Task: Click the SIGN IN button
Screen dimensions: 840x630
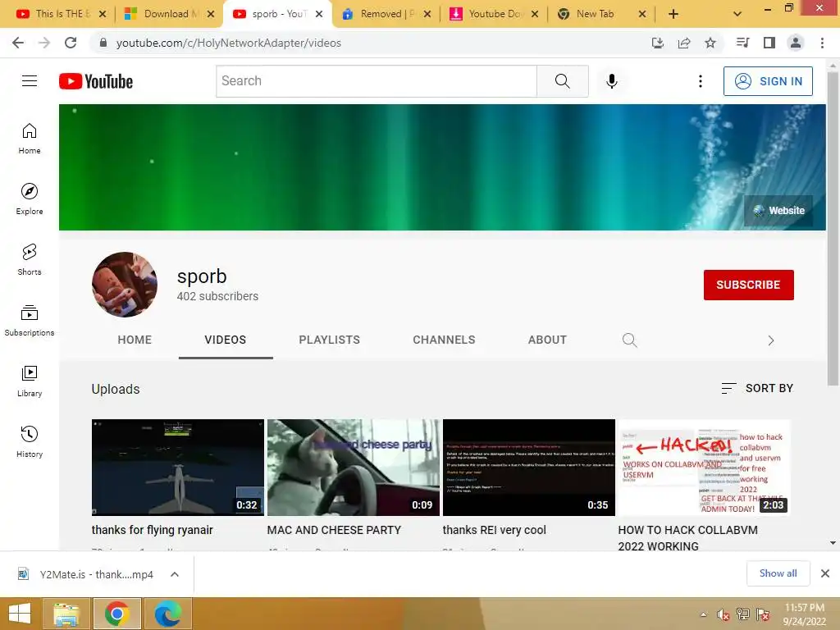Action: coord(768,81)
